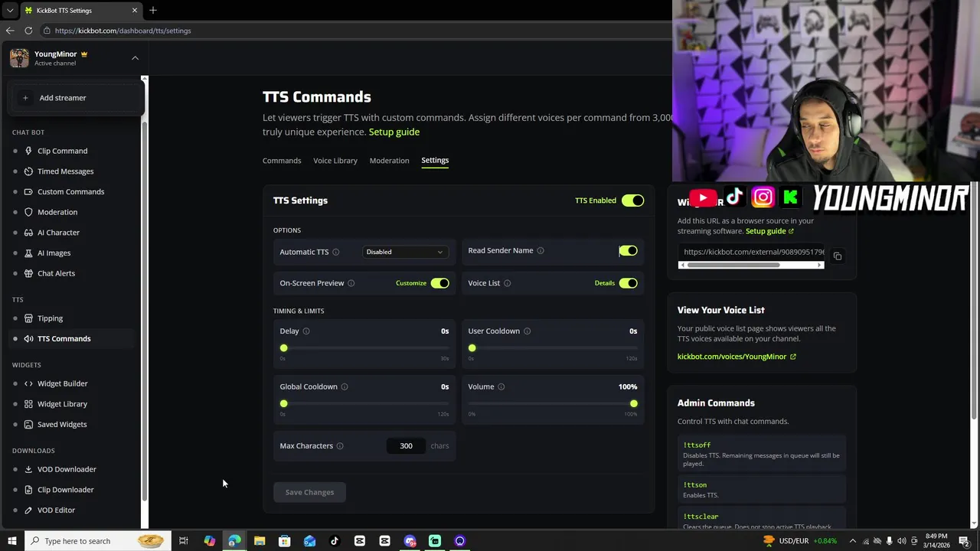The height and width of the screenshot is (551, 980).
Task: Toggle Voice List switch
Action: (628, 283)
